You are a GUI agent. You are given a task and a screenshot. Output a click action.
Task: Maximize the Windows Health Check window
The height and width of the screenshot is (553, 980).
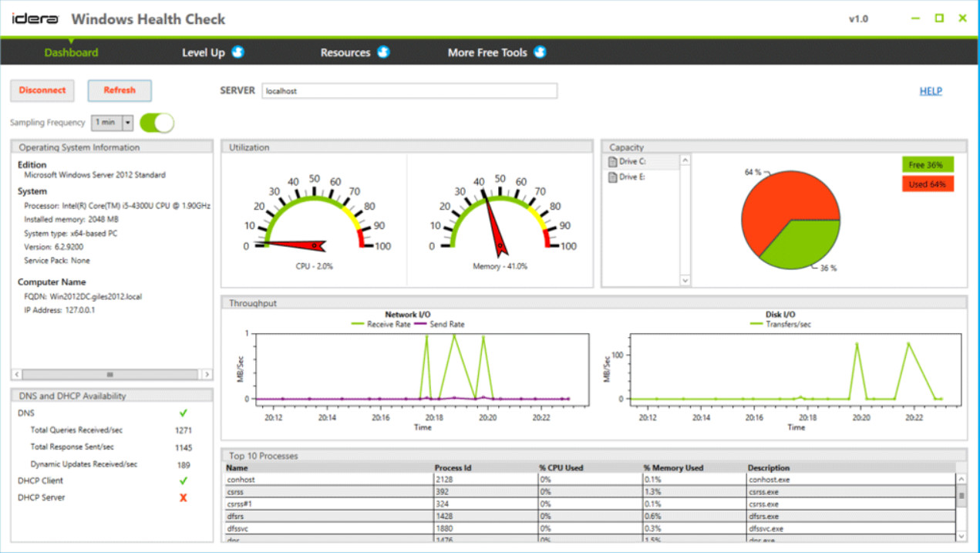[939, 18]
